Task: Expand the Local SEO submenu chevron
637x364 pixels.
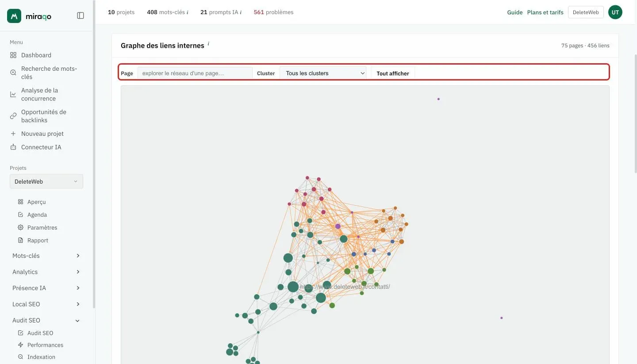Action: (x=78, y=304)
